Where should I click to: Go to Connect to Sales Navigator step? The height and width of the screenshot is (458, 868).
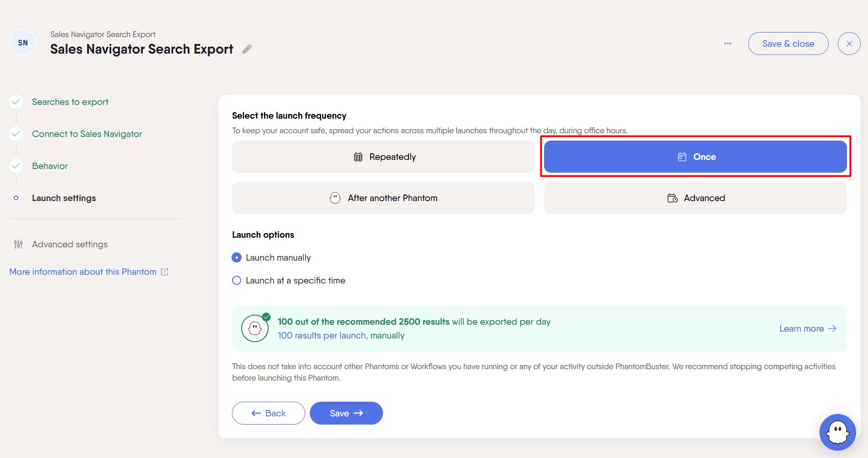pyautogui.click(x=87, y=134)
